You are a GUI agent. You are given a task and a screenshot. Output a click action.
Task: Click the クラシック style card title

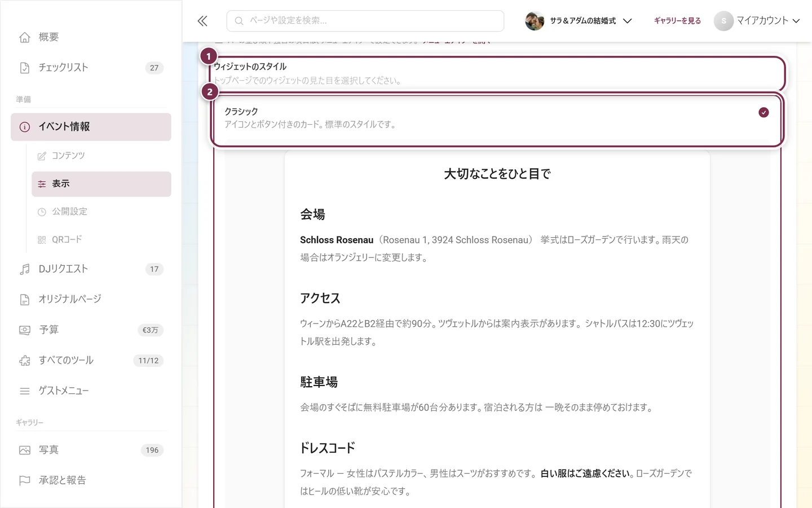pyautogui.click(x=241, y=112)
